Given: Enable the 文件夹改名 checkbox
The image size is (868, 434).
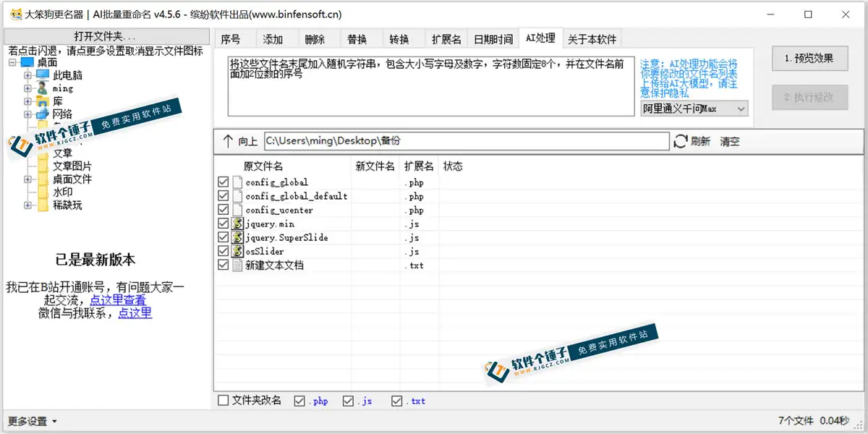Looking at the screenshot, I should coord(222,401).
